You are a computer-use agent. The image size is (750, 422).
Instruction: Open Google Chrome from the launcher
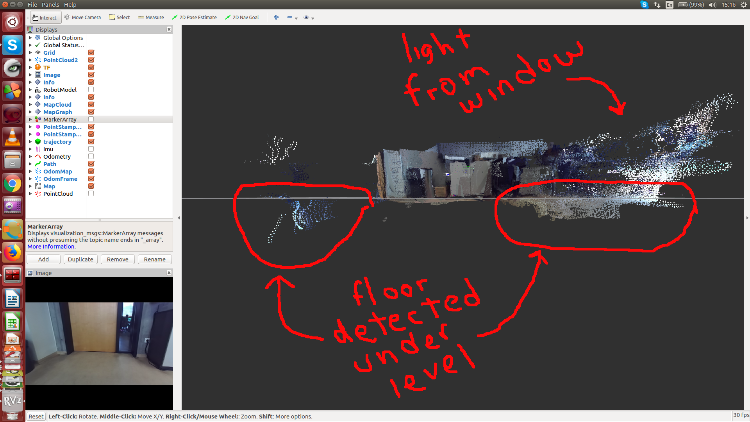click(x=13, y=182)
